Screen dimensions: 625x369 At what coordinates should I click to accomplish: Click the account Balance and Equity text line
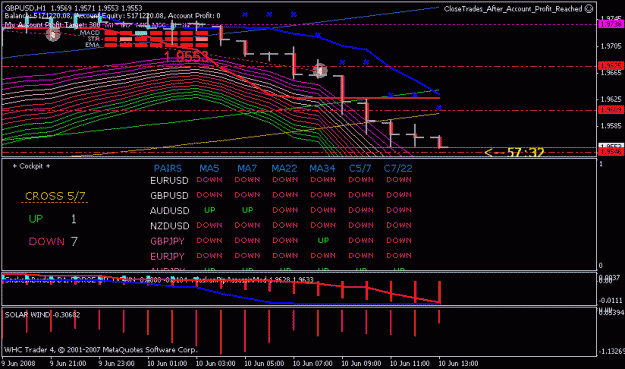112,16
